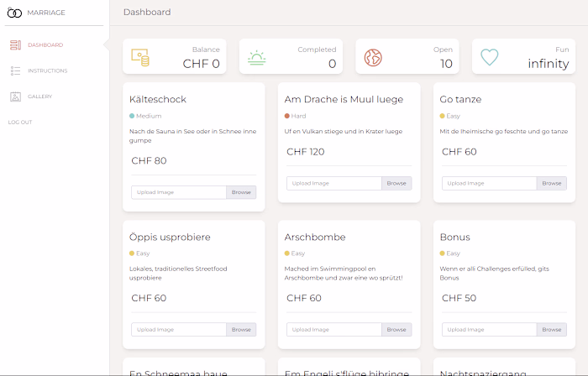
Task: Browse image for Am Drache is Muul luege
Action: [396, 183]
